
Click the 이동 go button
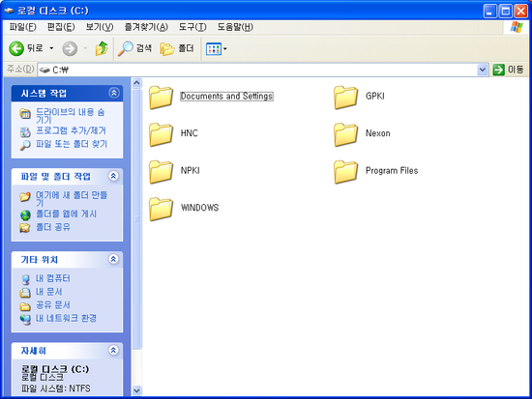click(x=509, y=70)
